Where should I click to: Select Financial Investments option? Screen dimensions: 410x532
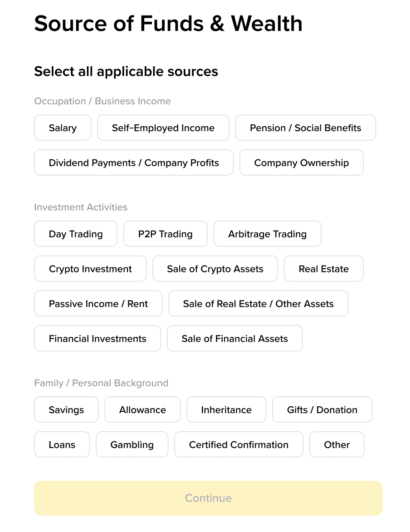pyautogui.click(x=98, y=339)
